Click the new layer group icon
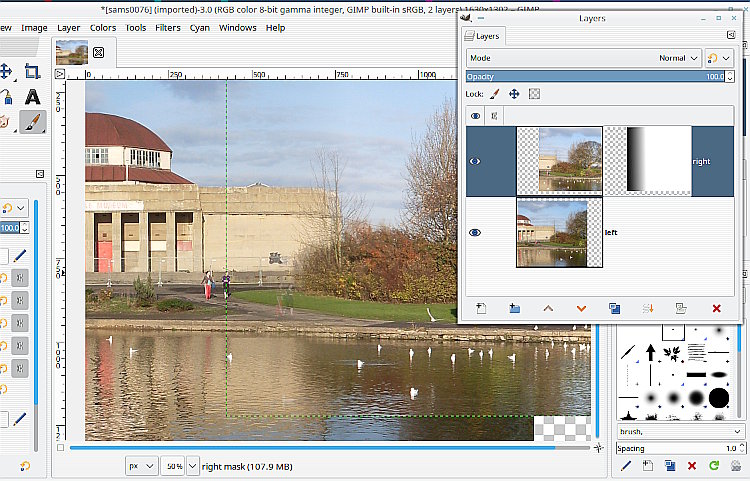Viewport: 750px width, 481px height. coord(514,308)
